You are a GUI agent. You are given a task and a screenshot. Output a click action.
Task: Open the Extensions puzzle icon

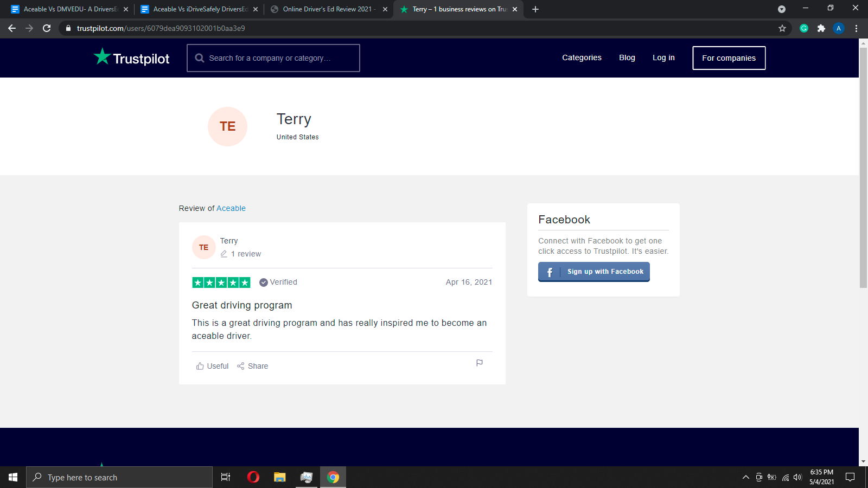click(x=821, y=28)
